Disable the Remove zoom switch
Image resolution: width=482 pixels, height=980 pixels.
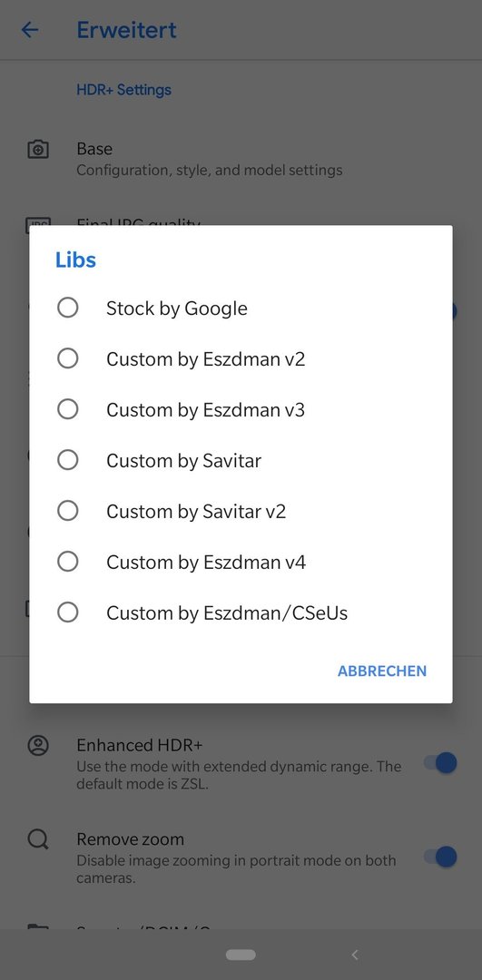coord(441,857)
